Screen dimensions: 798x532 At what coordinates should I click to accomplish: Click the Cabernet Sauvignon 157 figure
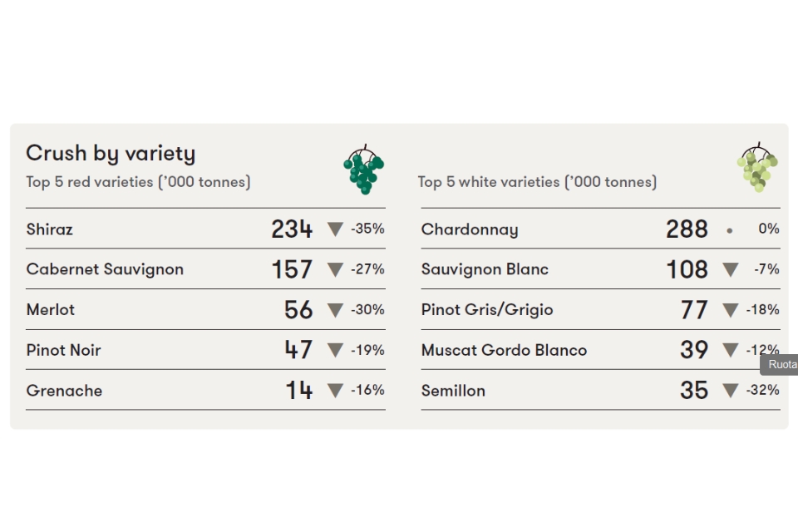292,269
